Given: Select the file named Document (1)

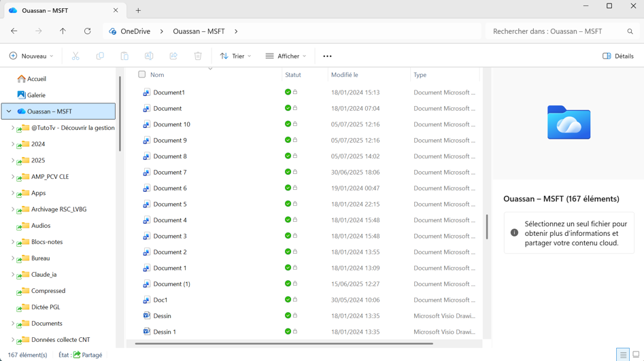Looking at the screenshot, I should point(171,283).
